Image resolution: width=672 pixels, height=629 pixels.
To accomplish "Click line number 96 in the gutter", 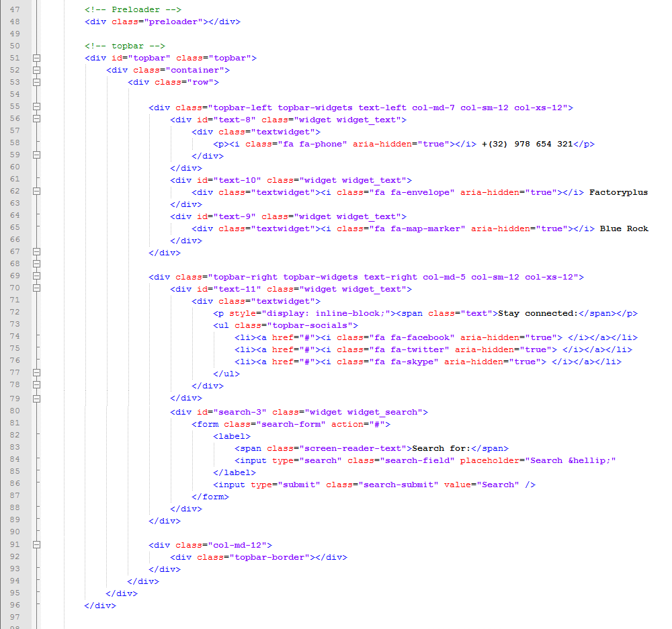I will coord(14,605).
